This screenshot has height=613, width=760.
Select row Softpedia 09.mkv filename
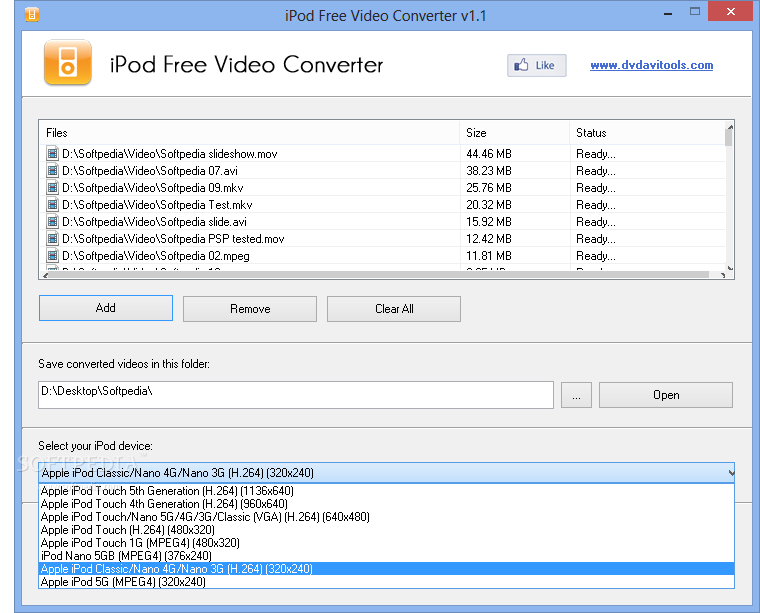pyautogui.click(x=153, y=188)
